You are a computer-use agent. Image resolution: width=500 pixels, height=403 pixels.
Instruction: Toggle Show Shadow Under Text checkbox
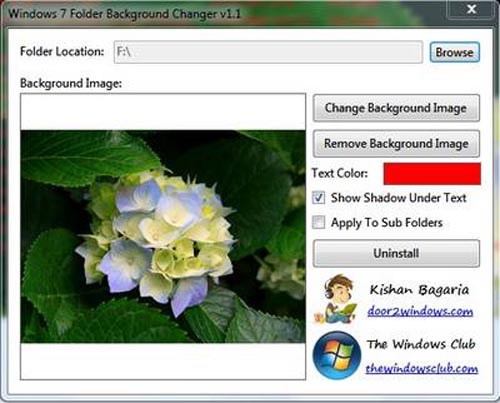[318, 198]
